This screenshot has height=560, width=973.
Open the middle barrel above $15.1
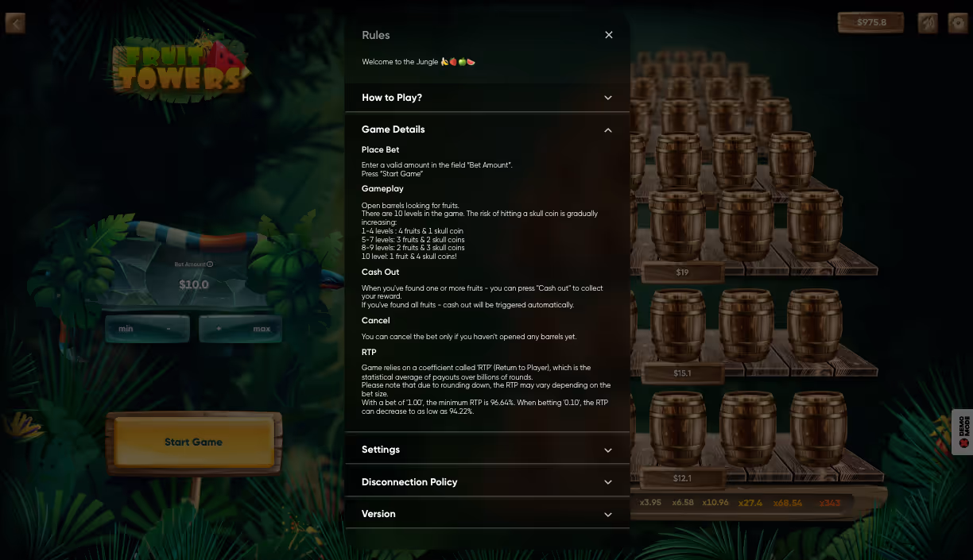pyautogui.click(x=748, y=326)
